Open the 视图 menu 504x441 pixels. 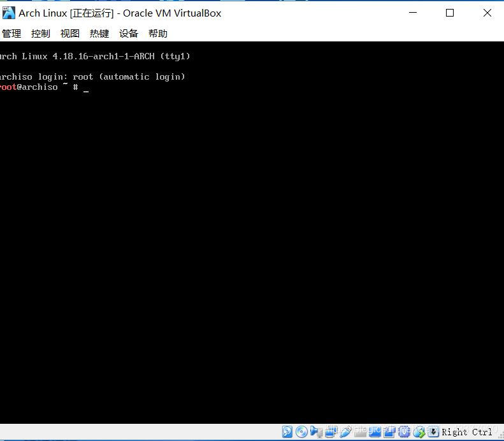(69, 33)
